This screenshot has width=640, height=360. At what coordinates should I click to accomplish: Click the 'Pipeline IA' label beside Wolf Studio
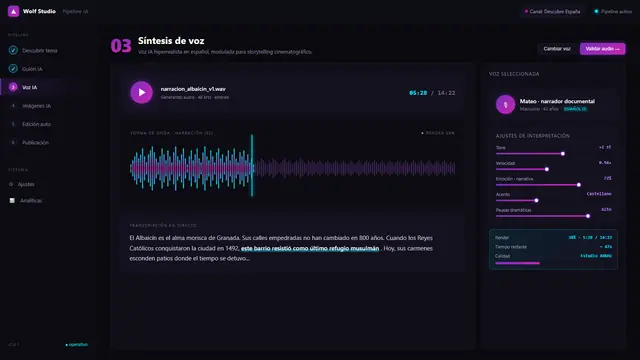coord(76,11)
